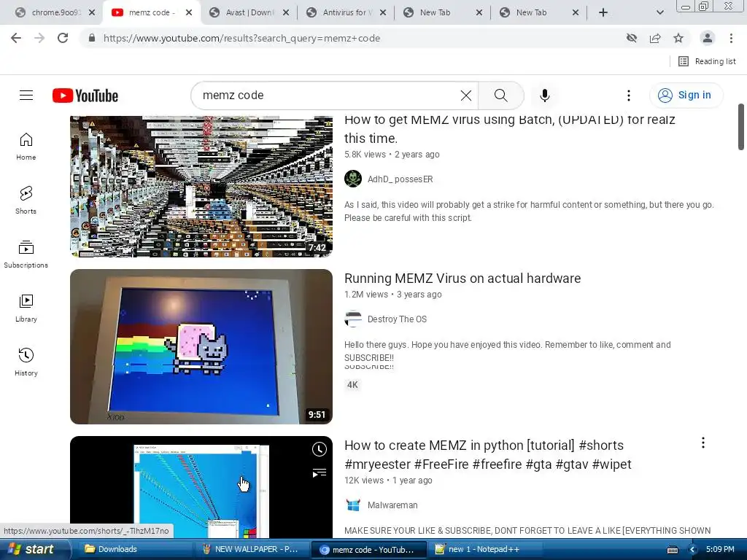Screen dimensions: 747x560
Task: Open the YouTube hamburger guide menu
Action: point(26,96)
